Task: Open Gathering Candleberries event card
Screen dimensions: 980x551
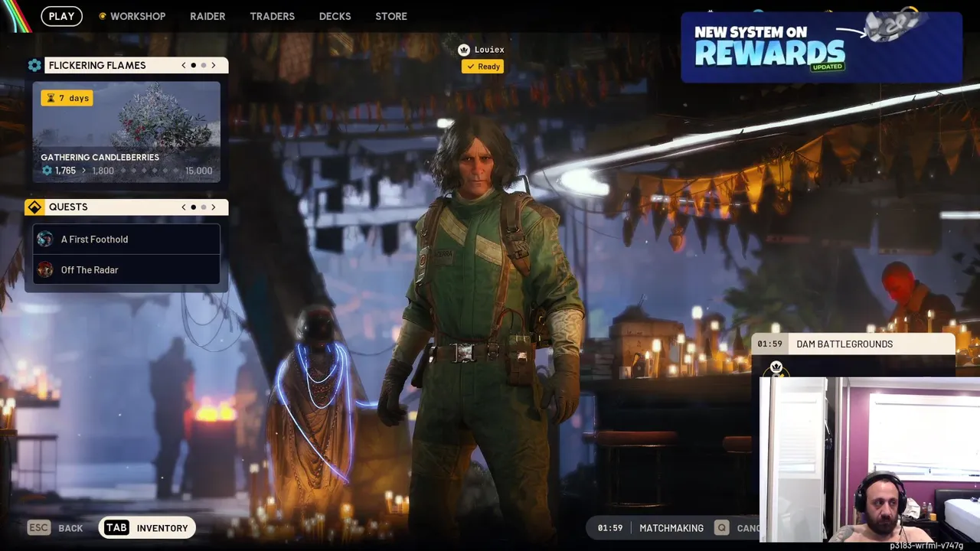Action: (126, 132)
